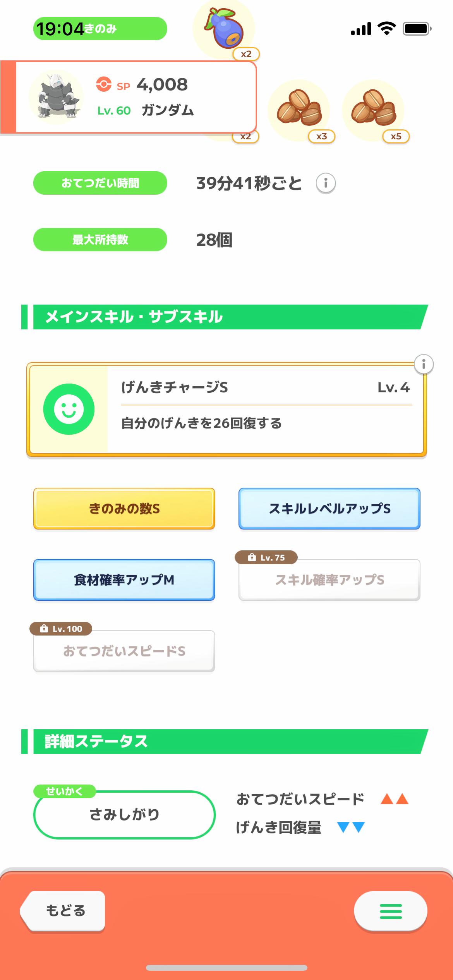Open the hamburger menu button

click(x=390, y=911)
